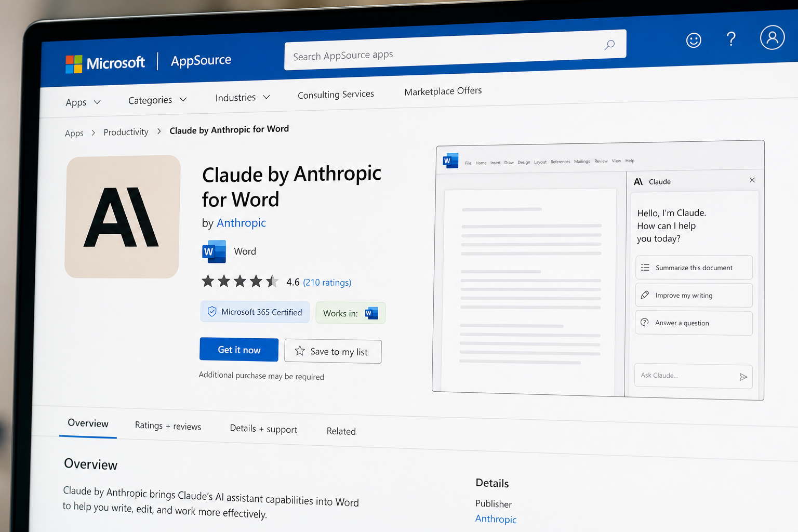
Task: Open the Design tab in Word preview
Action: pos(524,162)
